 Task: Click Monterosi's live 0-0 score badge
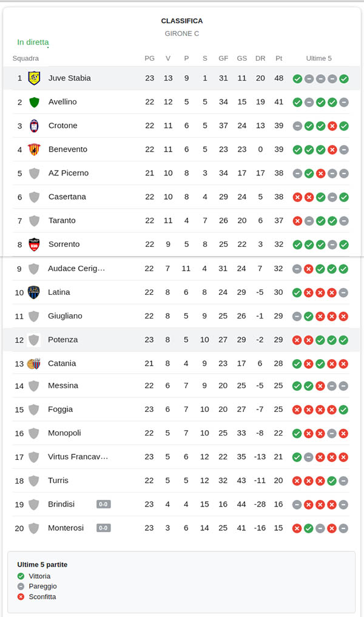104,528
